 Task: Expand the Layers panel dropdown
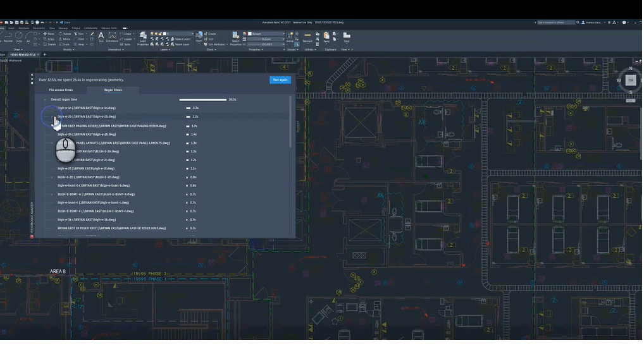pos(165,50)
